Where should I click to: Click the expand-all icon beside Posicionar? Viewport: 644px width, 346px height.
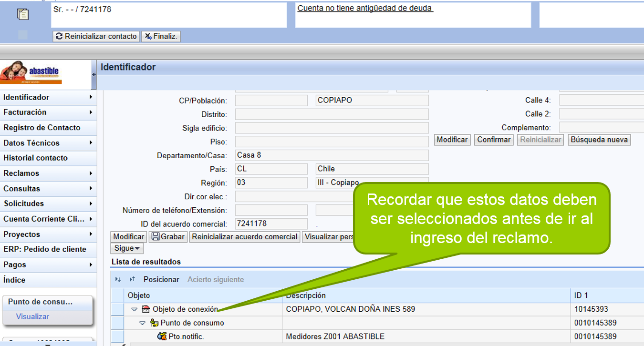point(118,280)
